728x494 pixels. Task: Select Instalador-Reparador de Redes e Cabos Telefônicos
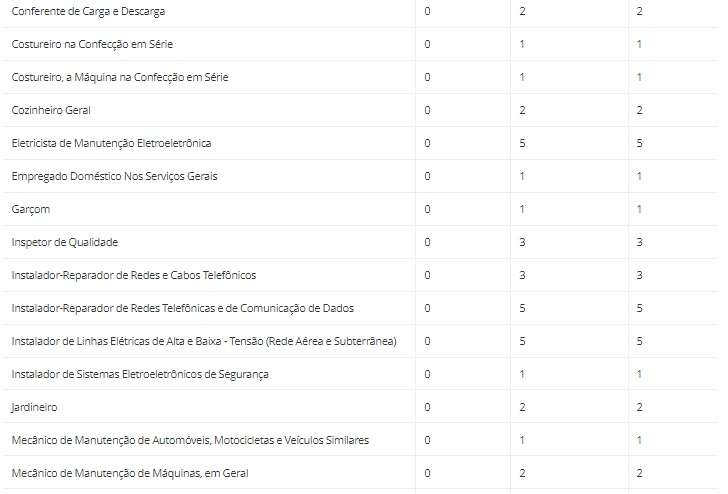click(134, 275)
